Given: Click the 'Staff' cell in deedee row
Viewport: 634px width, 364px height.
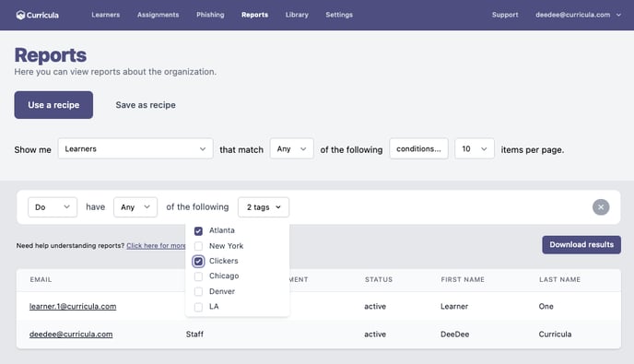Looking at the screenshot, I should 194,335.
